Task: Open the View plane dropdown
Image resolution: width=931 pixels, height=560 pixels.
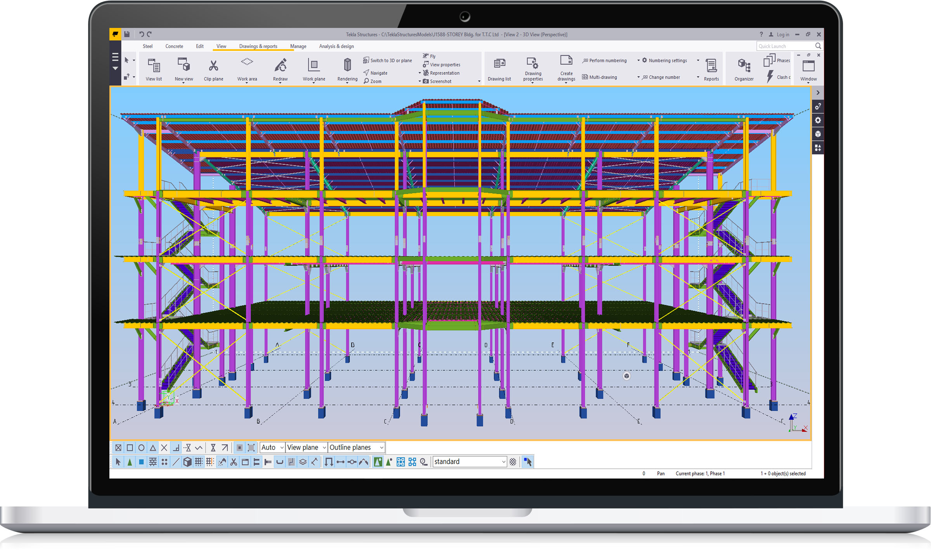Action: pyautogui.click(x=306, y=448)
